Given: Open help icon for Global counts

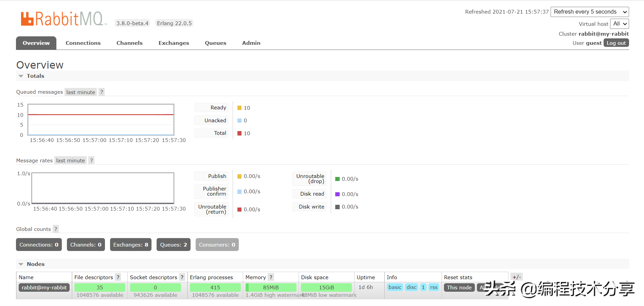Looking at the screenshot, I should pyautogui.click(x=56, y=229).
